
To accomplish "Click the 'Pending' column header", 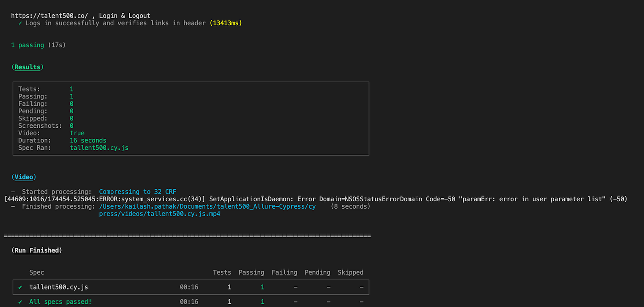I will pyautogui.click(x=317, y=273).
